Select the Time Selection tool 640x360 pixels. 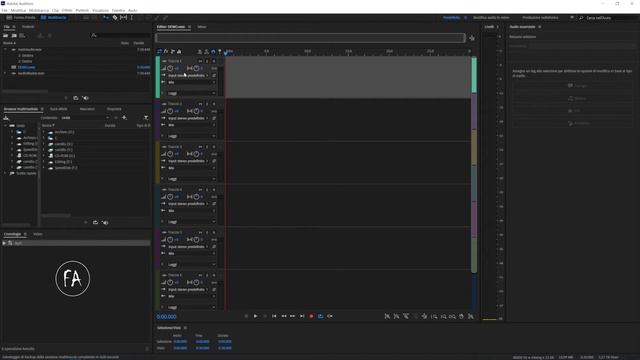131,18
